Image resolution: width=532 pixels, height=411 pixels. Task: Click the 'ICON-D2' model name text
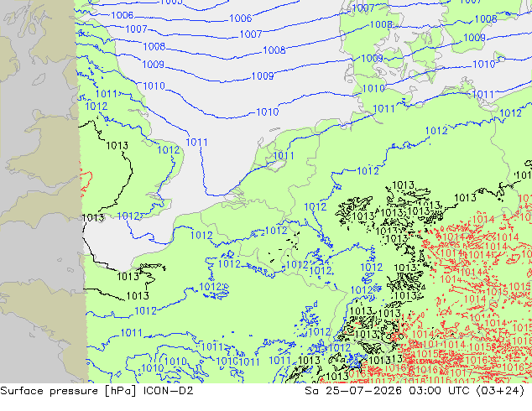click(x=169, y=391)
